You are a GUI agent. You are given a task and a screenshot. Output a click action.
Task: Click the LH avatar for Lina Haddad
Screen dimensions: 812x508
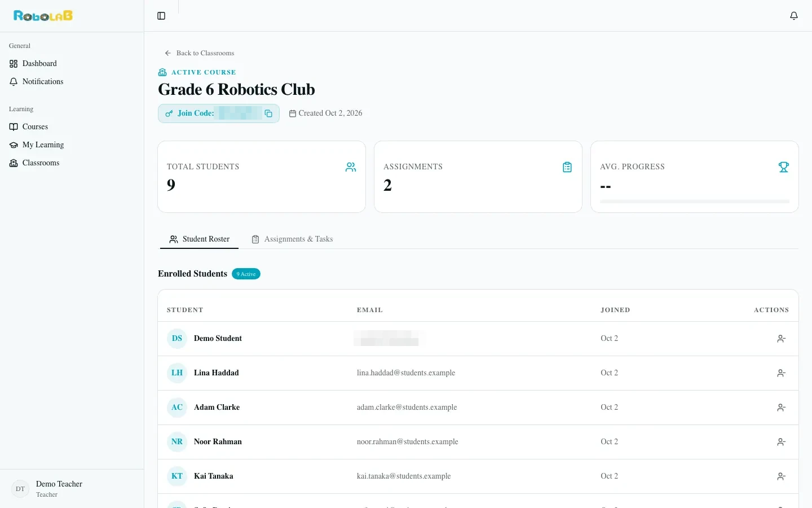(x=177, y=373)
